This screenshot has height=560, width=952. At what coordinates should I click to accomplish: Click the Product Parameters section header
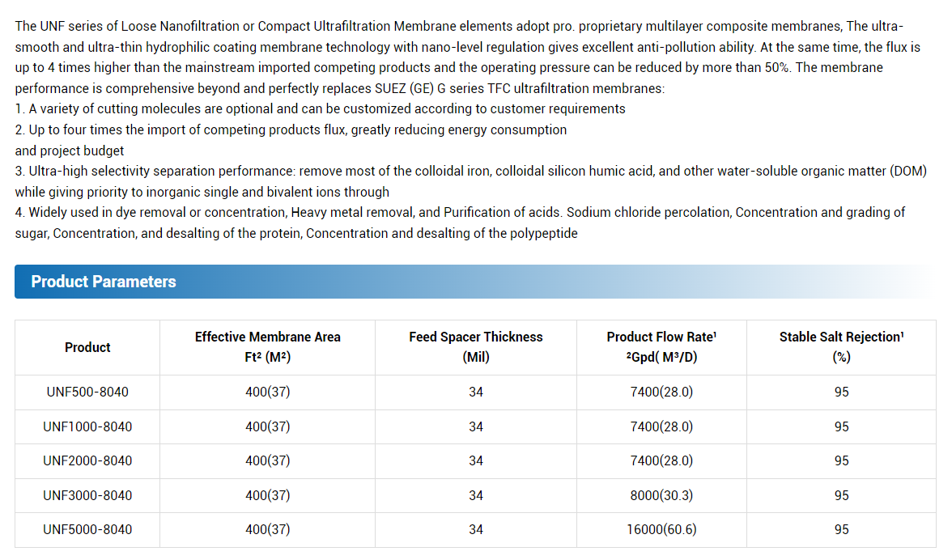pos(475,282)
